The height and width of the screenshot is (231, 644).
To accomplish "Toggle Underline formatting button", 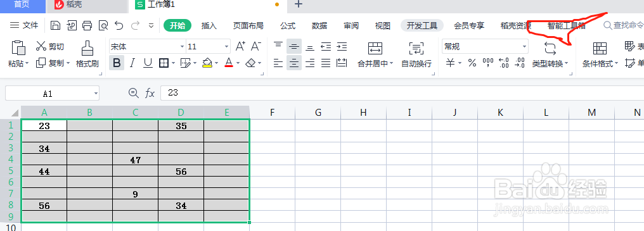I will point(148,63).
